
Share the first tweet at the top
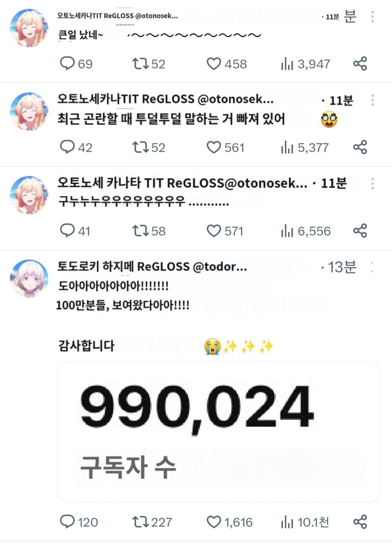[360, 64]
